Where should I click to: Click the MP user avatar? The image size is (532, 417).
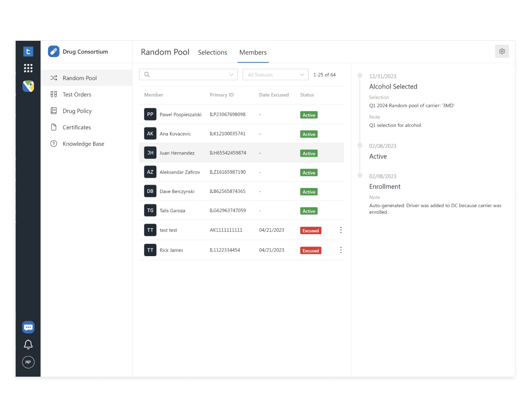tap(28, 362)
